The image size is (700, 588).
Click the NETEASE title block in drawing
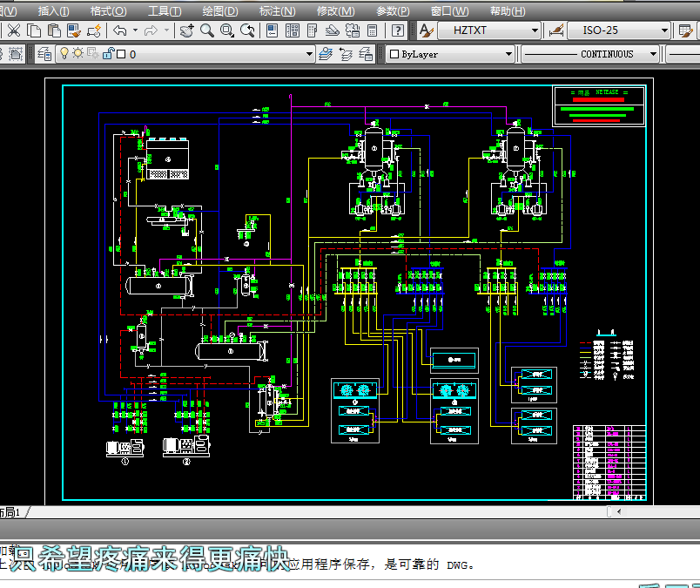pyautogui.click(x=599, y=106)
